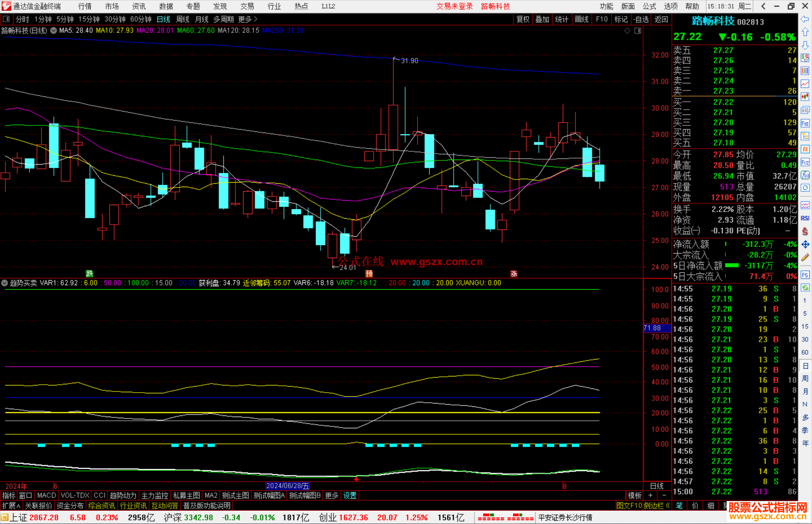Click the 2024/06/28 date marker on timeline
812x524 pixels.
(x=288, y=486)
